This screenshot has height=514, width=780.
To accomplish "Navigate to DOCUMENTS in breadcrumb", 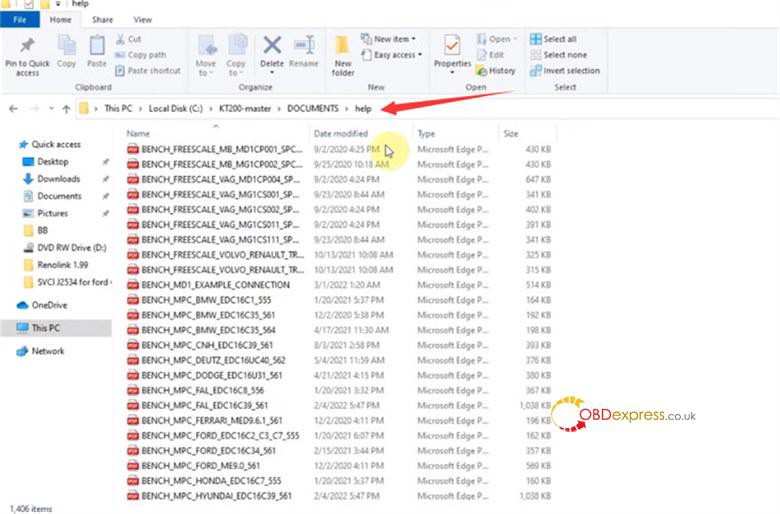I will pos(312,108).
